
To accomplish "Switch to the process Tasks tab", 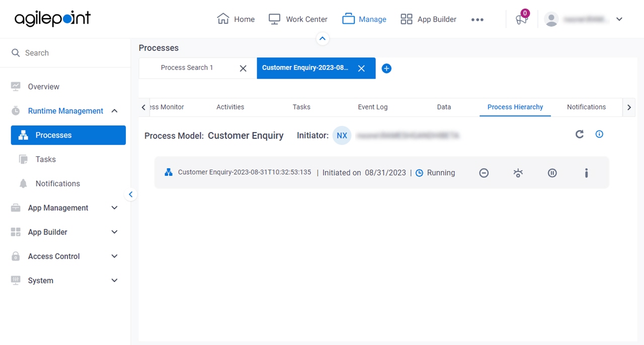I will (301, 107).
